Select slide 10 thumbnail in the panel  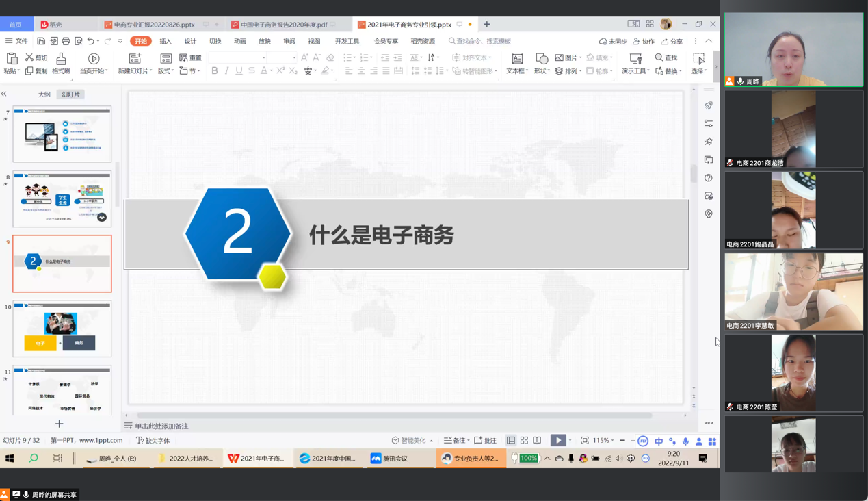click(62, 329)
